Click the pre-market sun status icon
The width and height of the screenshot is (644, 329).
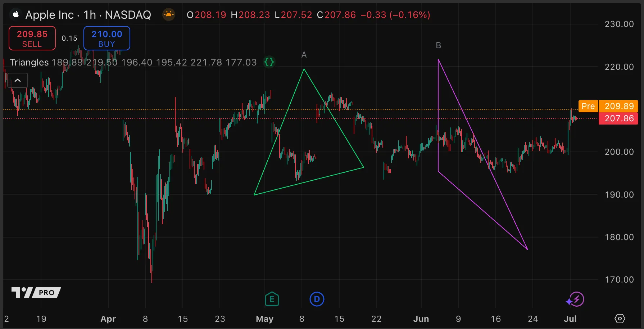pos(168,15)
